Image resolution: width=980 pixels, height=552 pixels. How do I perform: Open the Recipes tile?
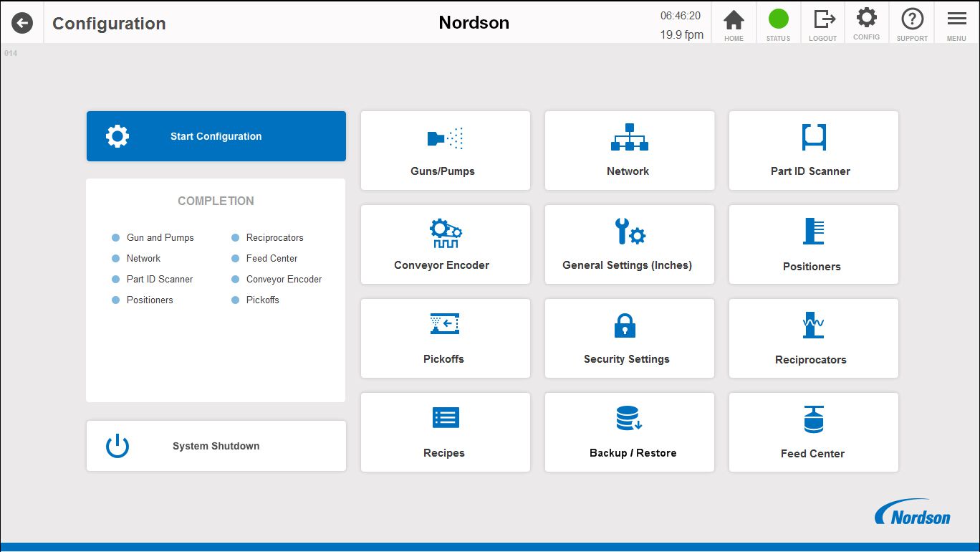(x=445, y=432)
